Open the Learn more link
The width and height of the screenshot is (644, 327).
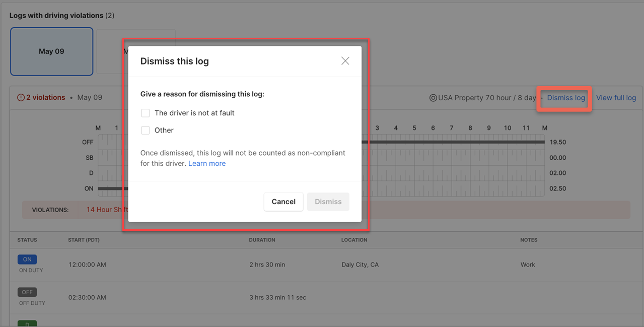click(x=207, y=163)
